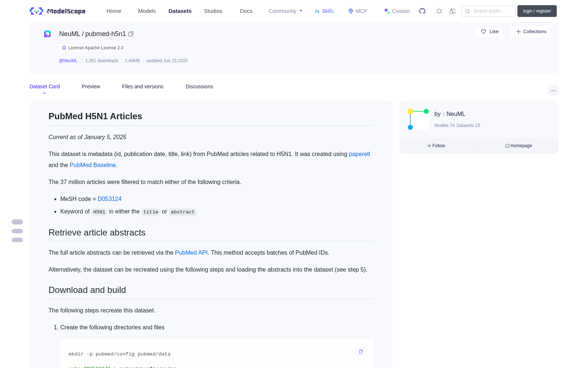Click the MCP diamond icon

351,11
